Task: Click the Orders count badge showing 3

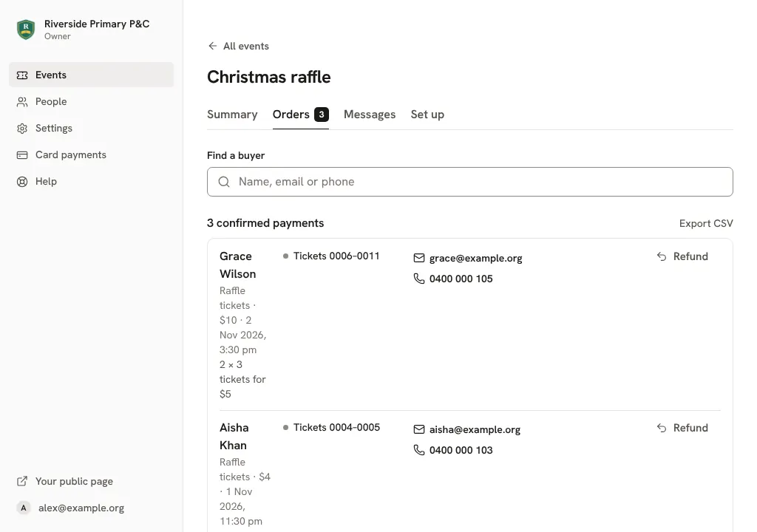Action: (322, 115)
